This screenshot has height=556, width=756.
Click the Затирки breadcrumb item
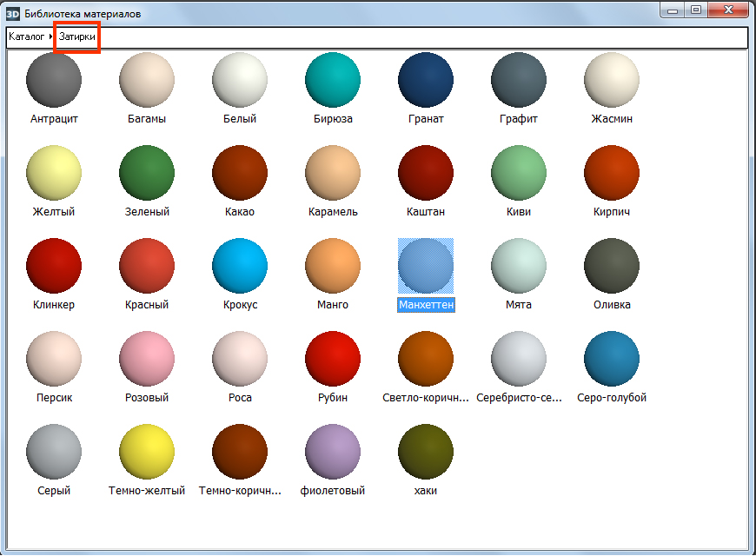(x=77, y=36)
